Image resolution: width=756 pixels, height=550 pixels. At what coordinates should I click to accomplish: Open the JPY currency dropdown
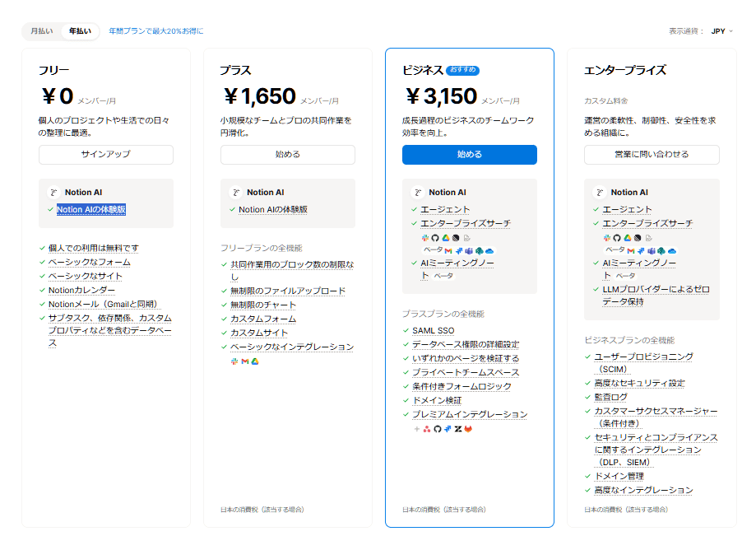[721, 31]
